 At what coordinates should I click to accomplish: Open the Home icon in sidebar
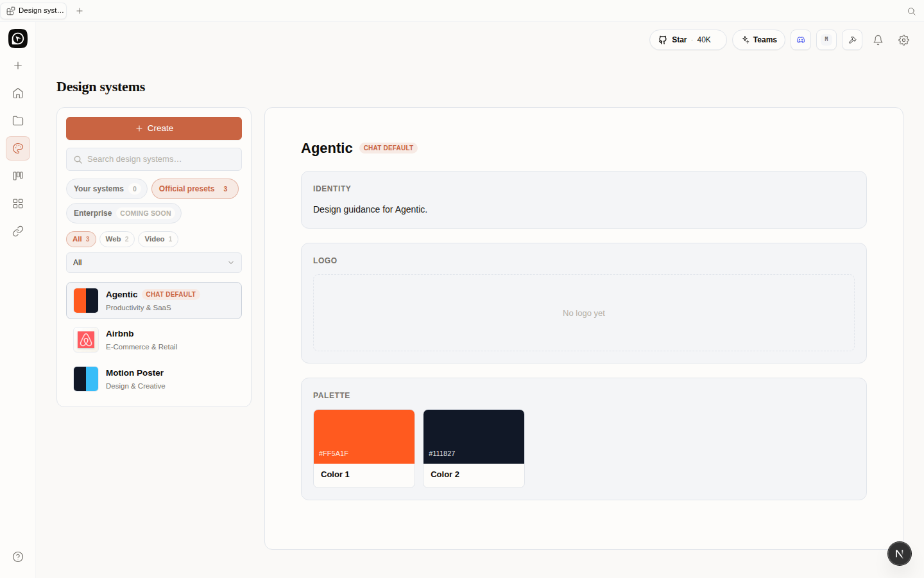(18, 93)
